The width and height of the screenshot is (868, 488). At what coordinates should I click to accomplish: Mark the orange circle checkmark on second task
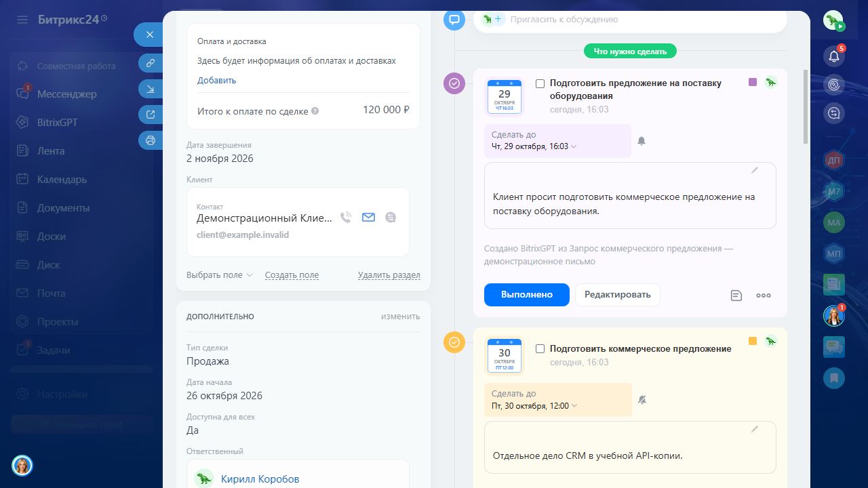click(454, 342)
